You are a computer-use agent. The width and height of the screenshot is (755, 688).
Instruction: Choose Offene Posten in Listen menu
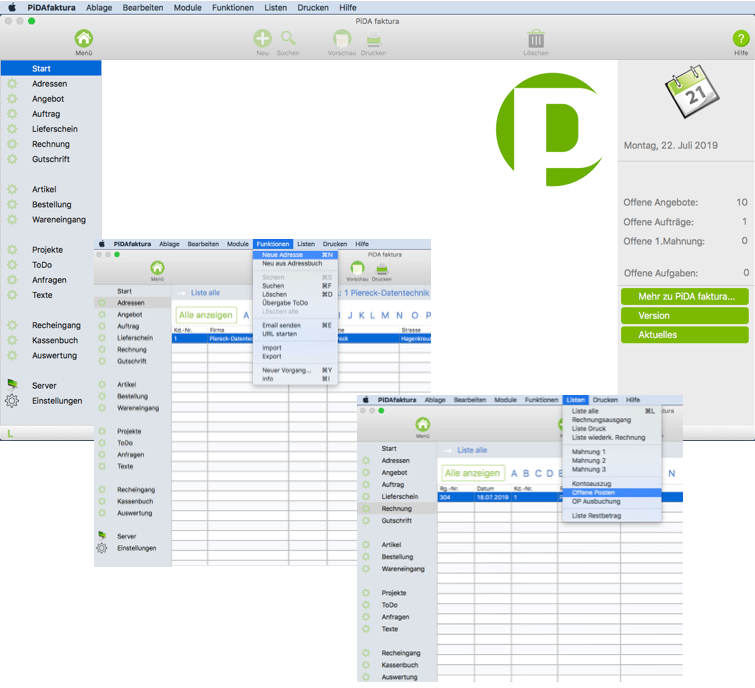[x=612, y=493]
